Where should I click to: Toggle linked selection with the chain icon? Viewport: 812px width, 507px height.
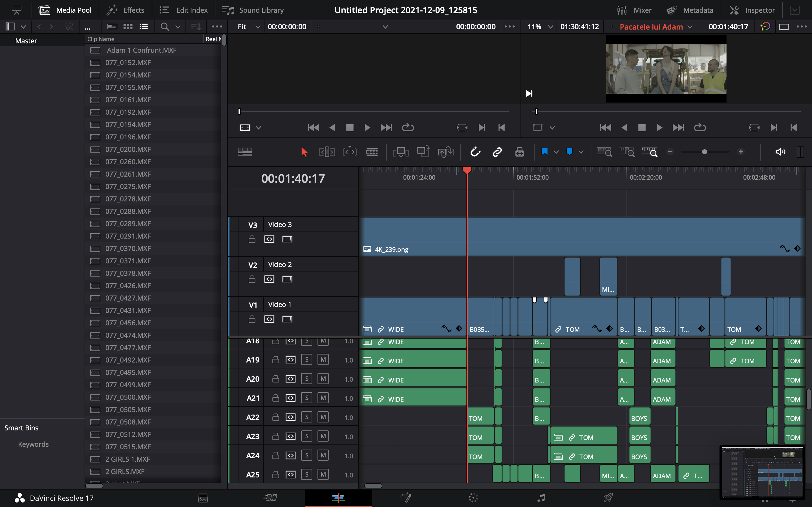point(497,152)
